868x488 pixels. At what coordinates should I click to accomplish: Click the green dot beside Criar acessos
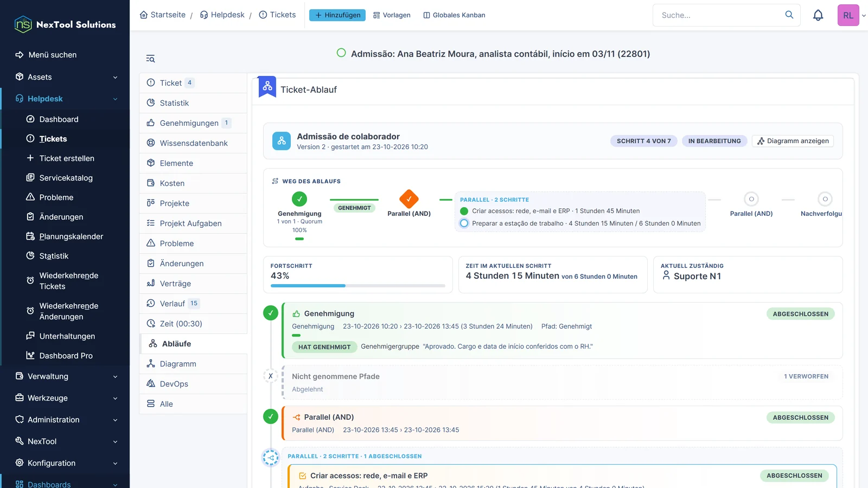coord(464,211)
